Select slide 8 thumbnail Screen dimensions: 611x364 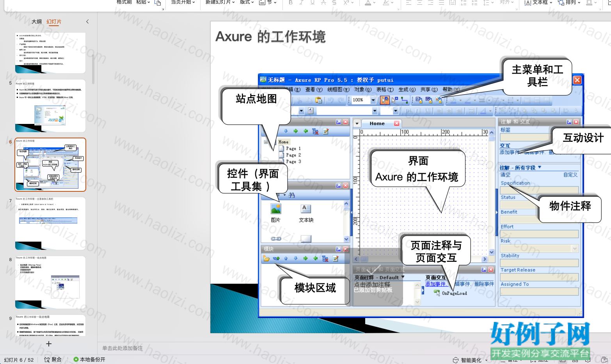click(50, 282)
